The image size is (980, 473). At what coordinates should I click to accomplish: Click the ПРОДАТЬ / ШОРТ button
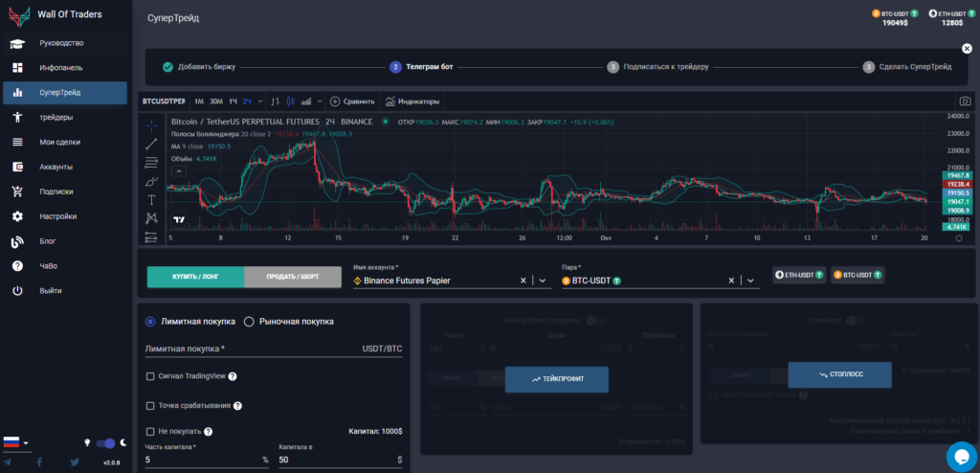[x=293, y=277]
